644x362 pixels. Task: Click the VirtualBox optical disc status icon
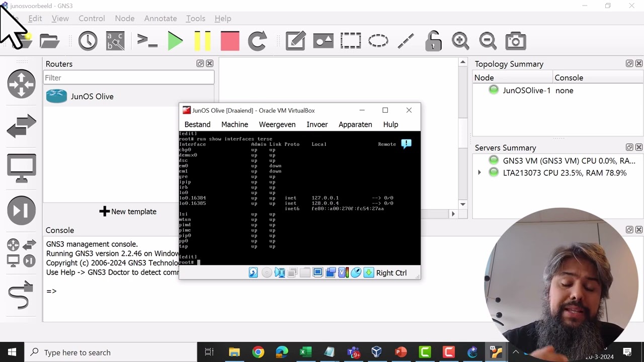267,273
